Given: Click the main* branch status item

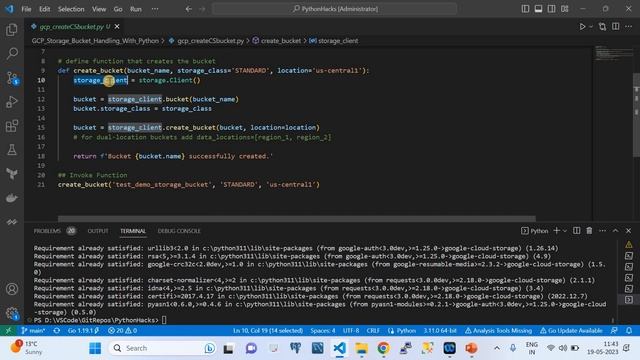Looking at the screenshot, I should pos(33,331).
